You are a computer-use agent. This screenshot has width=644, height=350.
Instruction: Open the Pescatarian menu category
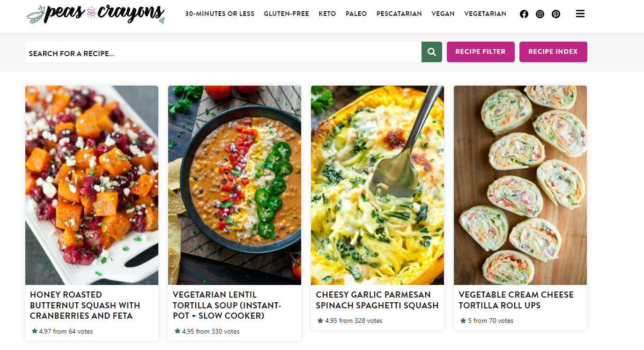(399, 14)
